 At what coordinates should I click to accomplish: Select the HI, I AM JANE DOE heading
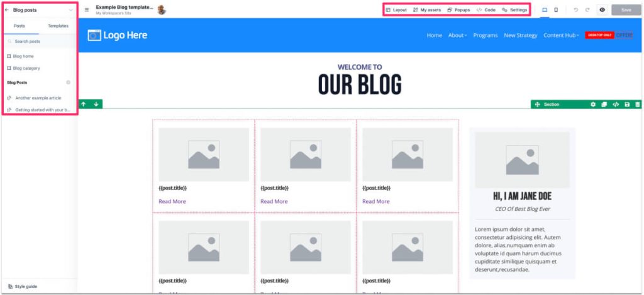522,196
